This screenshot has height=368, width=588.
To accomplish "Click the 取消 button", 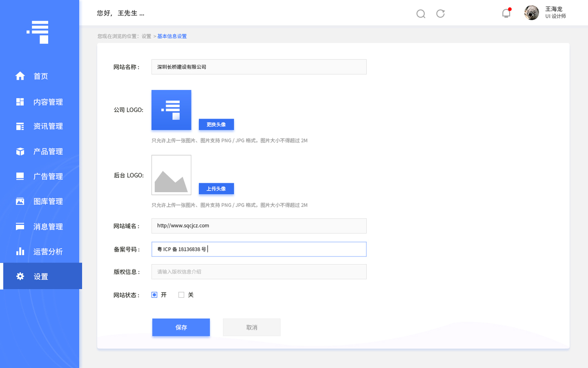I will [x=252, y=327].
